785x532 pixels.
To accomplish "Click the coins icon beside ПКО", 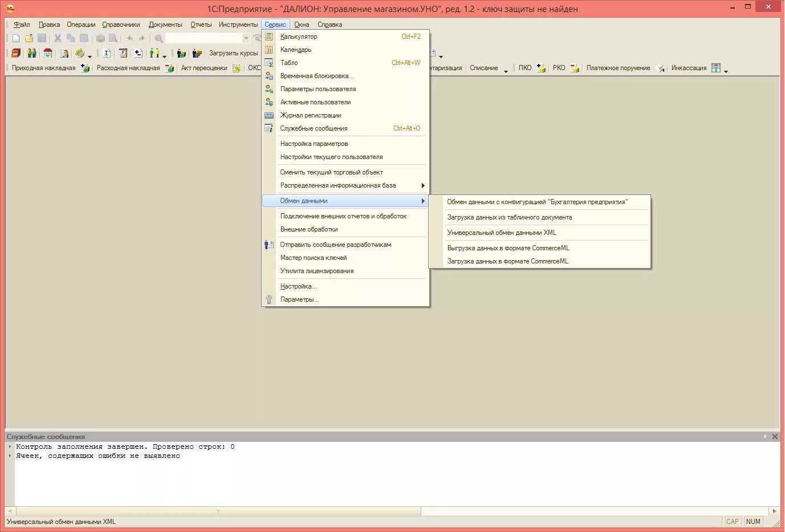I will pos(541,68).
